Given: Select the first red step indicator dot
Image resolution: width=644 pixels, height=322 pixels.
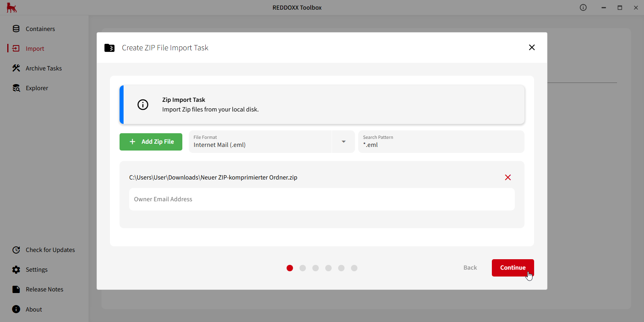Looking at the screenshot, I should click(290, 268).
